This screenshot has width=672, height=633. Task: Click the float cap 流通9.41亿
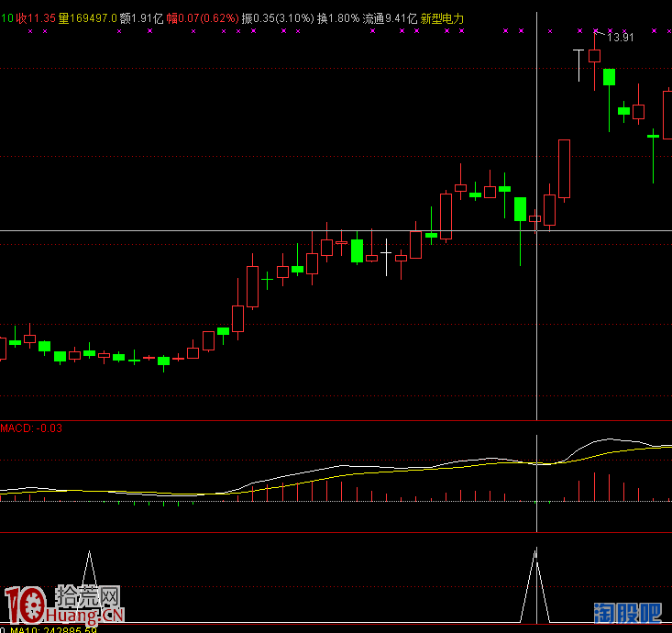390,18
